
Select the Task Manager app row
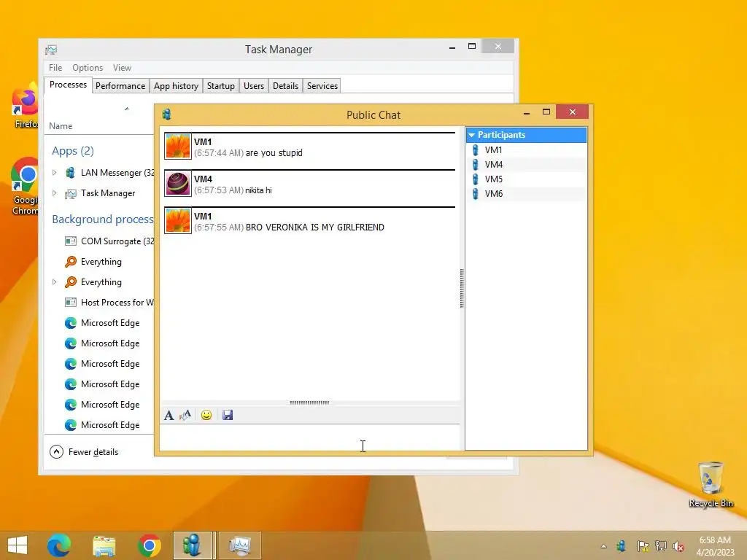(x=99, y=192)
